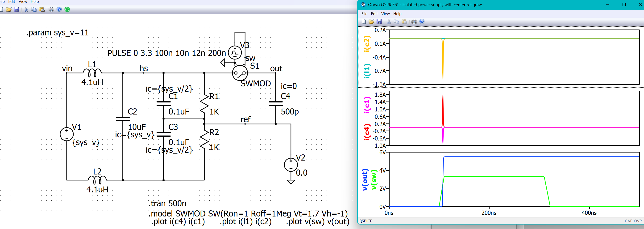Click the .tran 500n simulation directive

[x=167, y=204]
